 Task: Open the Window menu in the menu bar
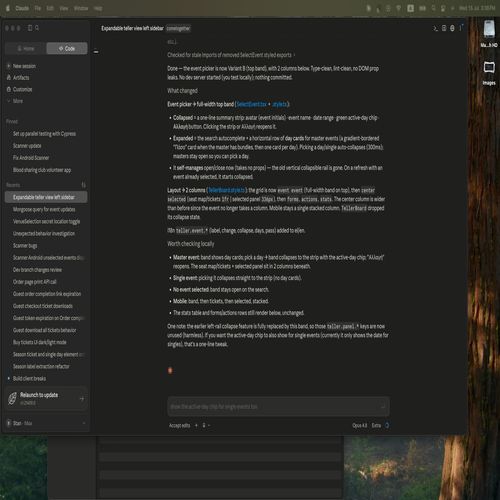(81, 8)
